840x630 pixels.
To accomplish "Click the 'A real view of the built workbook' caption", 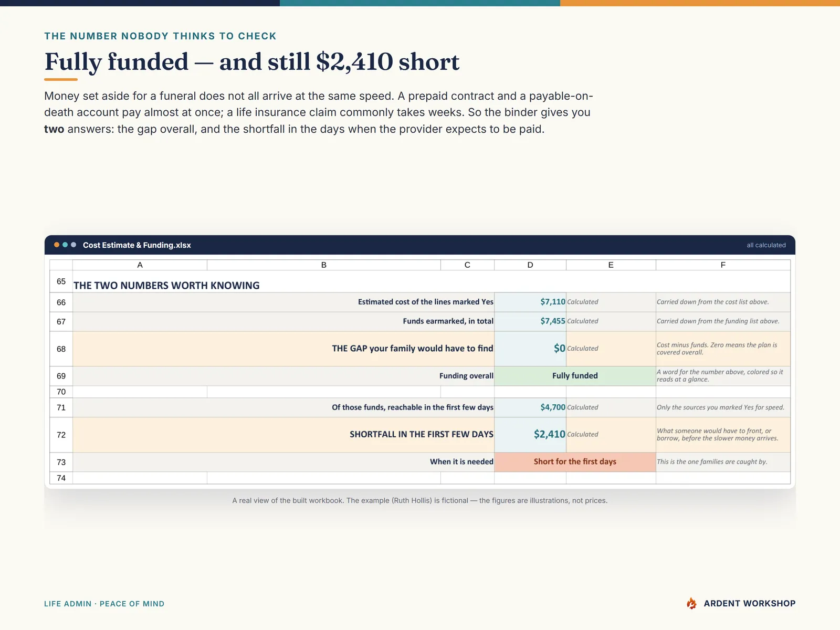I will click(x=420, y=501).
